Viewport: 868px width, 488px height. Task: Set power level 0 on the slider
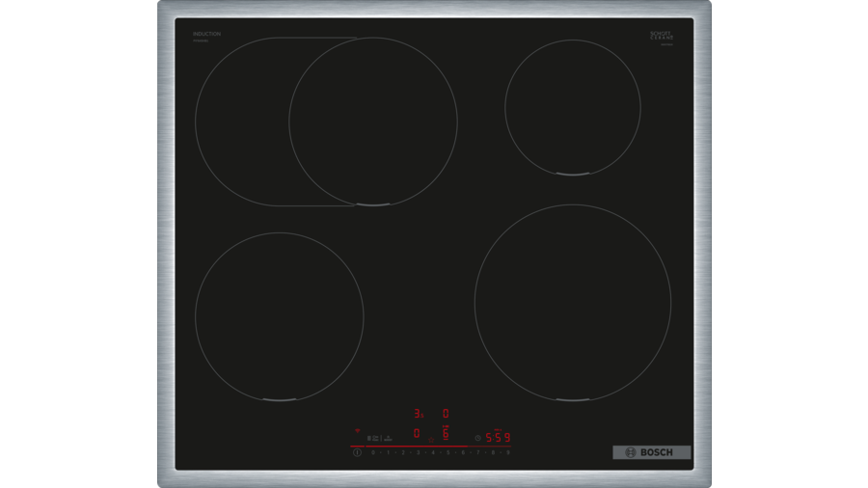(372, 452)
